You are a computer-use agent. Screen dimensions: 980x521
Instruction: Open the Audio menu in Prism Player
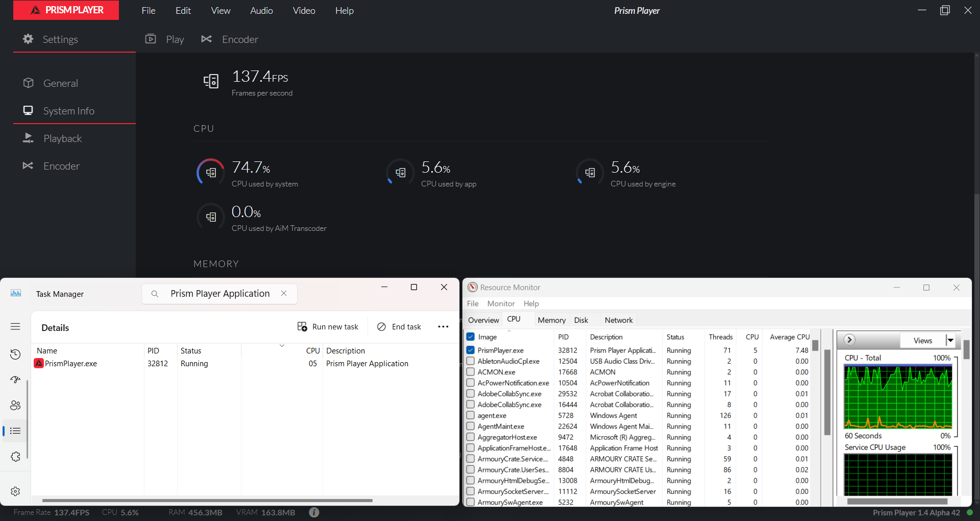coord(261,10)
